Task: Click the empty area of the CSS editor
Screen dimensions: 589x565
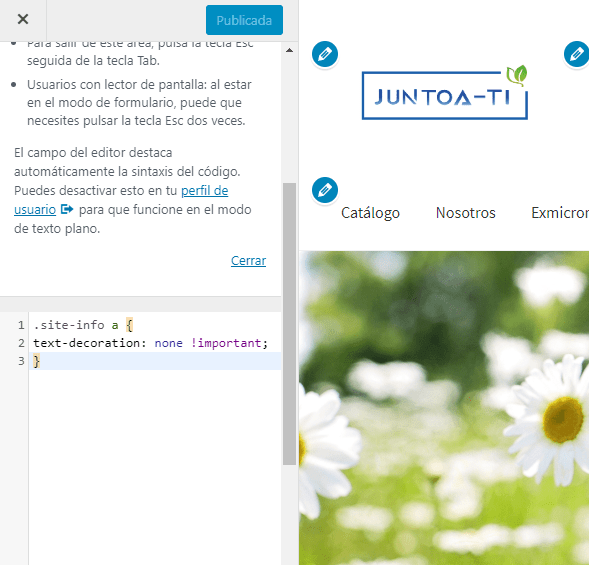Action: 155,466
